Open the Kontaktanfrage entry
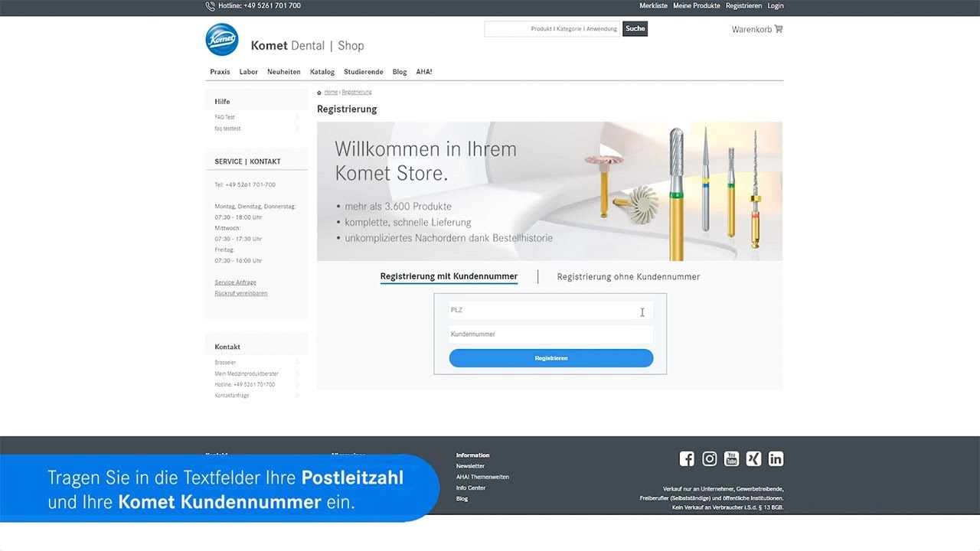This screenshot has height=551, width=980. (232, 396)
